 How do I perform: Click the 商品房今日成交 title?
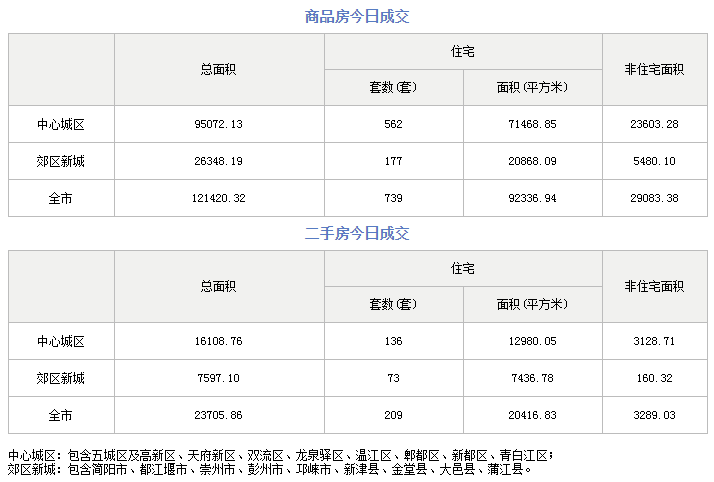(357, 17)
